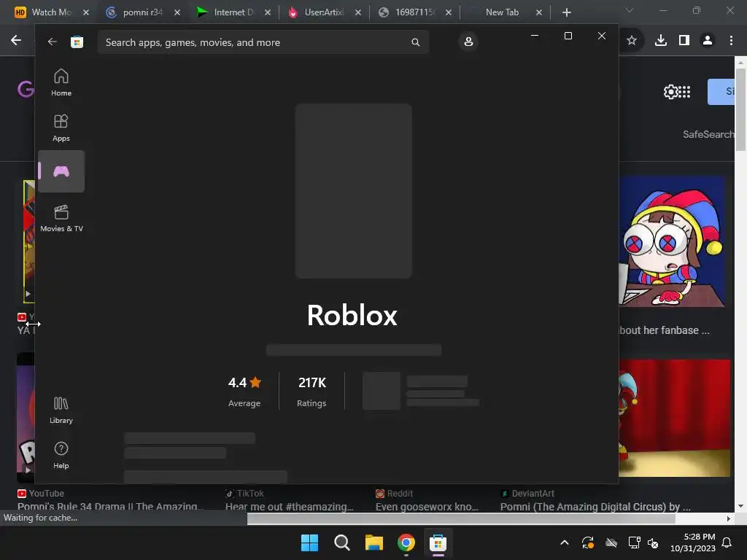Toggle Chrome side panel icon
747x560 pixels.
684,41
